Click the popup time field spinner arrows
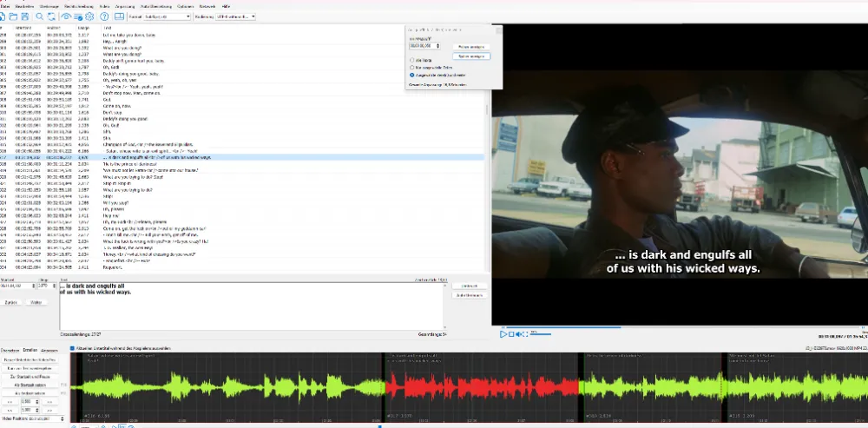The image size is (868, 428). 437,46
